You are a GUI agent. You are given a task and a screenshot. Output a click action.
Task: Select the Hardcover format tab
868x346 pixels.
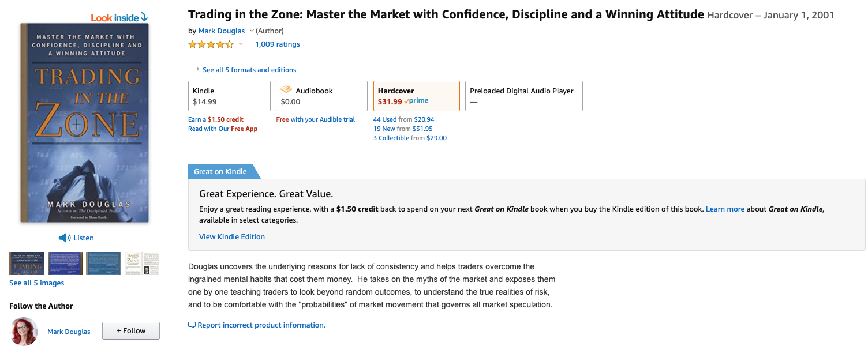[417, 96]
